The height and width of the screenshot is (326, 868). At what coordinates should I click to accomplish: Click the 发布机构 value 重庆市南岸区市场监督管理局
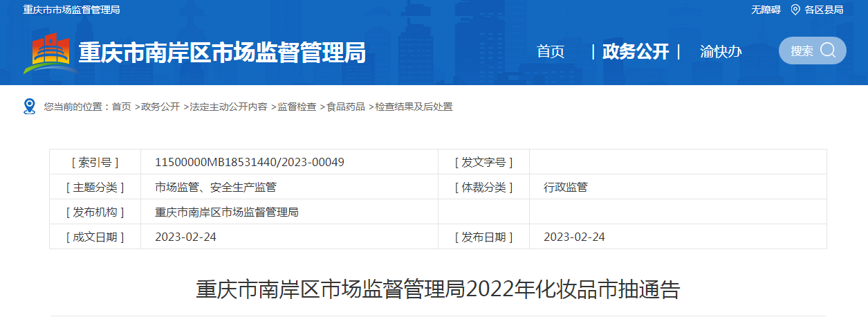pyautogui.click(x=227, y=212)
